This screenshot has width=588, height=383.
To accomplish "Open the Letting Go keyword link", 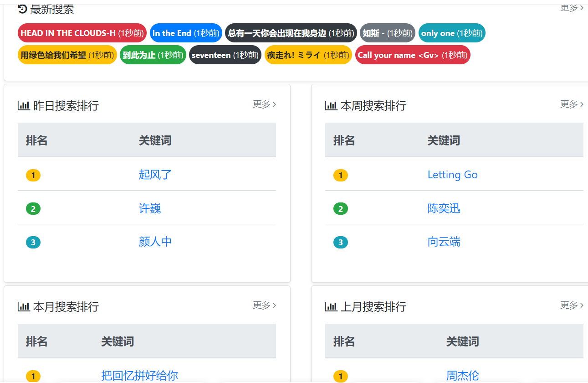I will (452, 175).
